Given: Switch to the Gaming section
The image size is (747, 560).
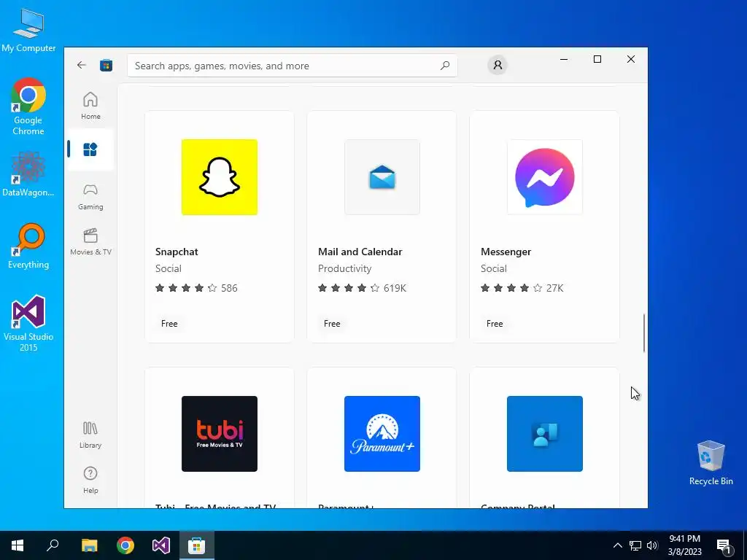Looking at the screenshot, I should point(90,197).
